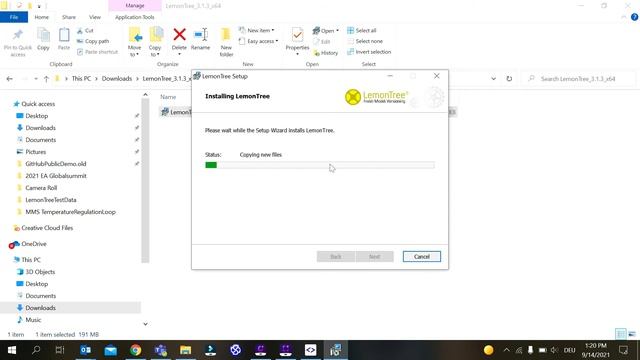Open File Explorer taskbar icon
The width and height of the screenshot is (640, 360).
tap(185, 350)
